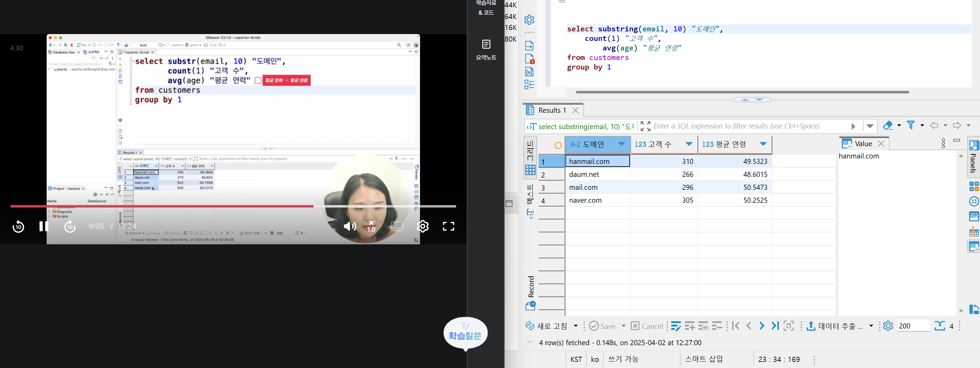Viewport: 980px width, 368px height.
Task: Open the 고객 수 column filter dropdown
Action: coord(689,144)
